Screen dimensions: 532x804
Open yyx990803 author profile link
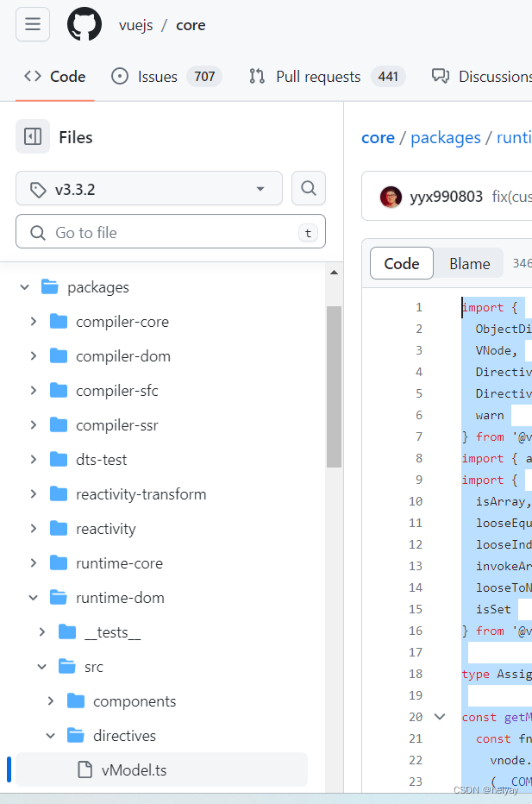point(447,197)
